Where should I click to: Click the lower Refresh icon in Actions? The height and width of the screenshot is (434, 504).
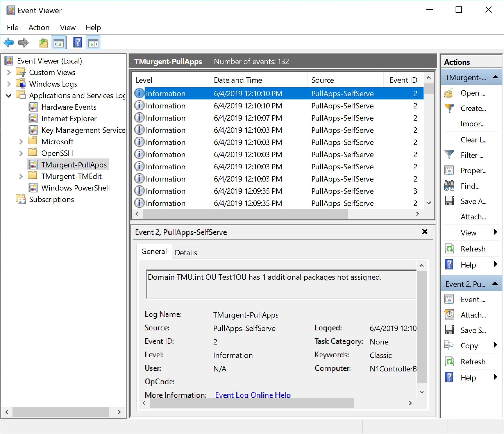(x=449, y=362)
